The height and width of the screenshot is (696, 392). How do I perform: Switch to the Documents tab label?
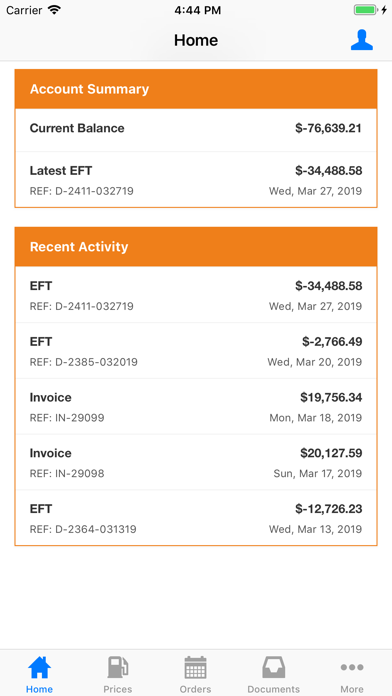tap(273, 689)
